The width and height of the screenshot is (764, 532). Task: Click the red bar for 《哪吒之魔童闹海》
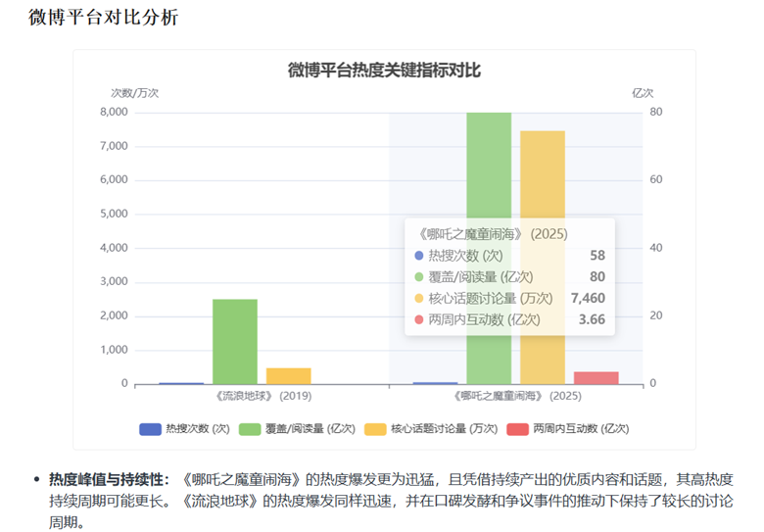tap(596, 378)
